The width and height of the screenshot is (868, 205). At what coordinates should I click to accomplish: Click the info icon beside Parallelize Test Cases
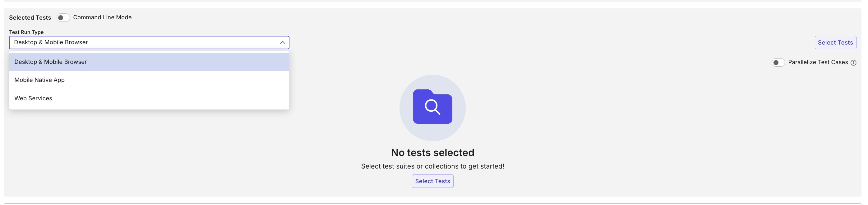point(853,63)
